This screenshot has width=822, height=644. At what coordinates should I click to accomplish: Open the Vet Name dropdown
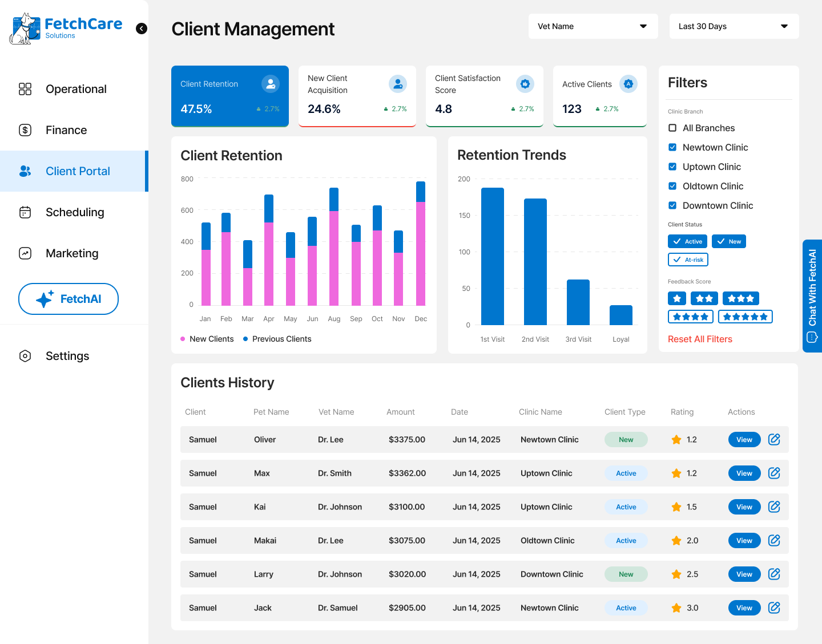(x=593, y=26)
